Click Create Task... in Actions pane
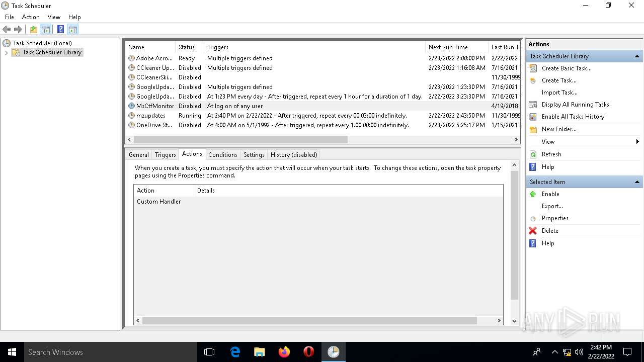The image size is (644, 362). [559, 80]
